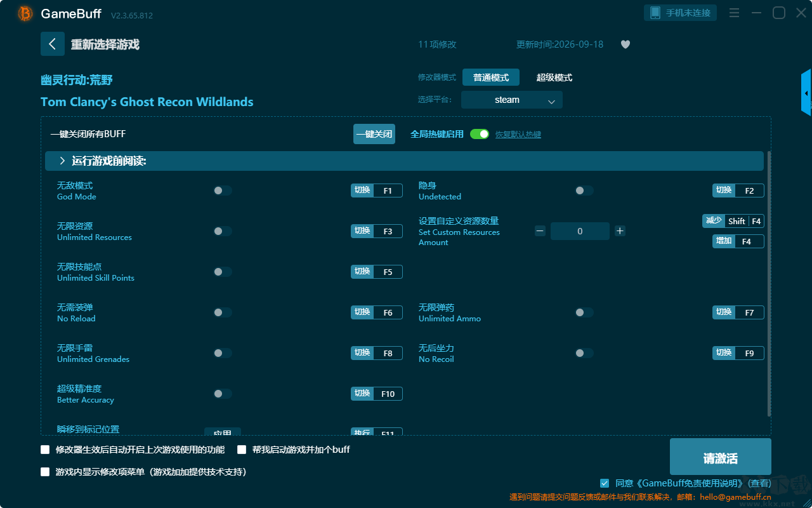Viewport: 812px width, 508px height.
Task: Click the activate button (请激活)
Action: (x=721, y=457)
